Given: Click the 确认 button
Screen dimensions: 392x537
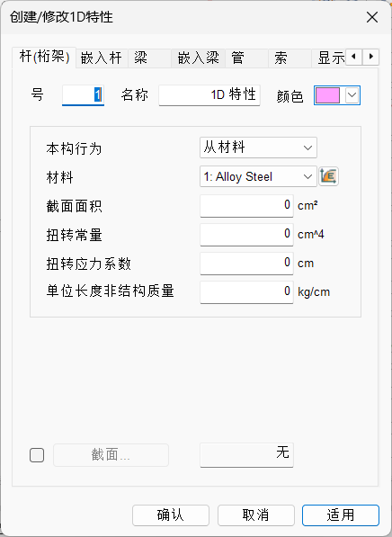Looking at the screenshot, I should pos(171,515).
